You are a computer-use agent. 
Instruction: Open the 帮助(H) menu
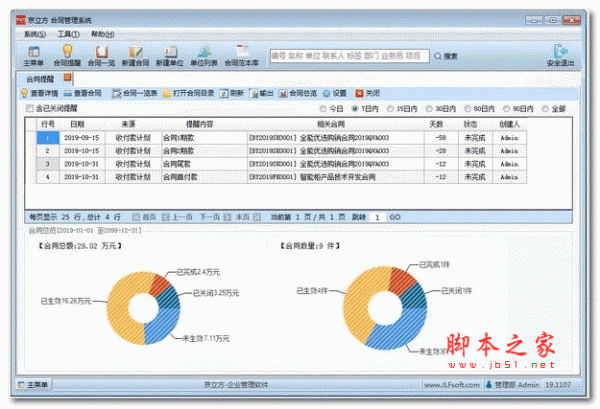[102, 34]
